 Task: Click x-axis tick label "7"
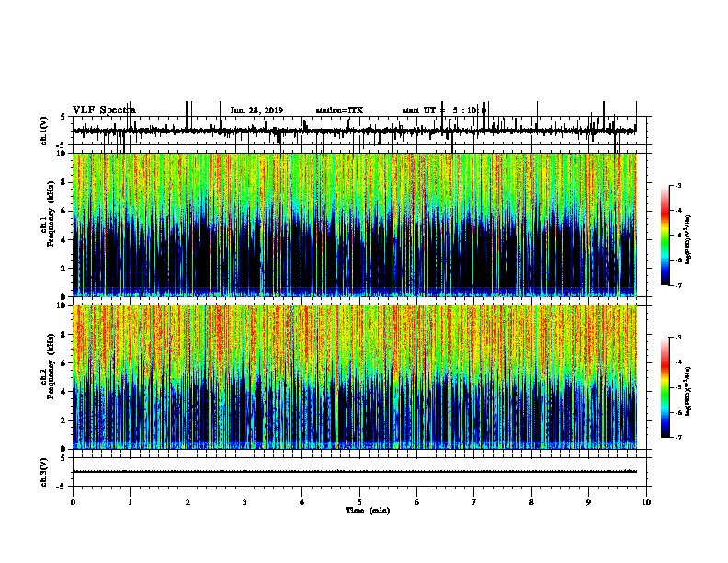click(x=474, y=502)
